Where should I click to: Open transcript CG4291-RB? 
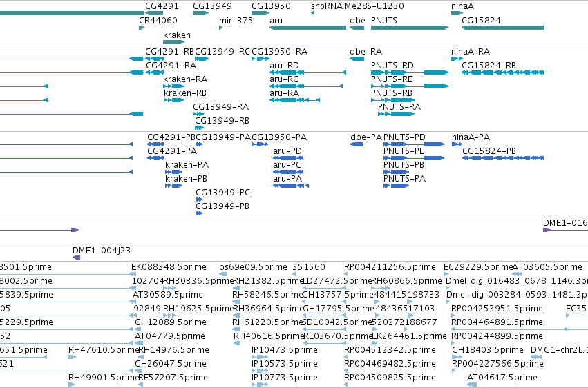(x=155, y=59)
